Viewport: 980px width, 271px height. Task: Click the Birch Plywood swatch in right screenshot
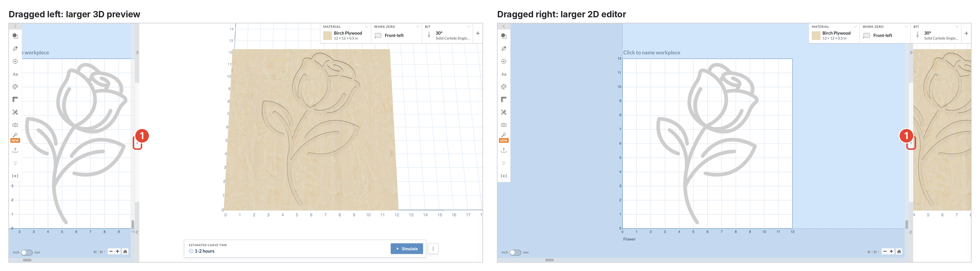tap(816, 36)
